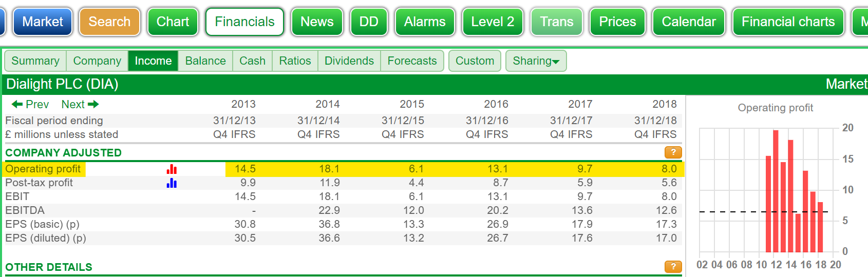Click the Financials button

[244, 22]
